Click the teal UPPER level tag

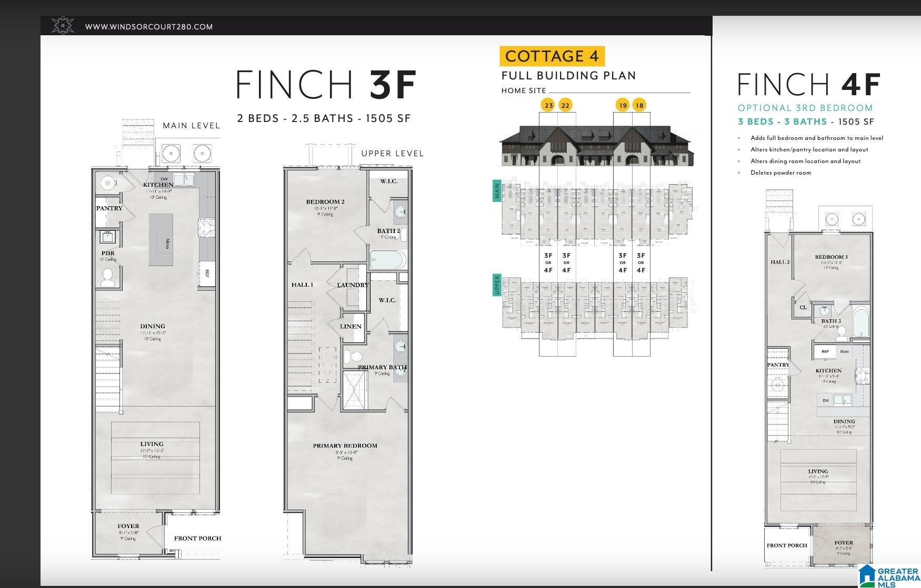(496, 285)
